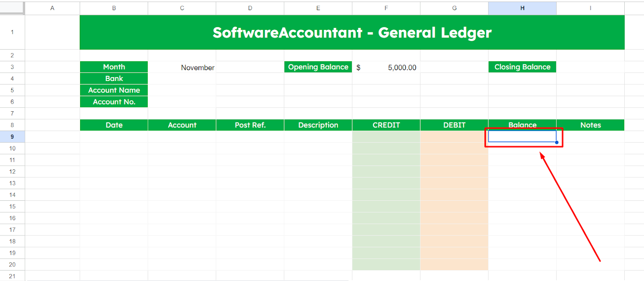Click the Notes column heading
This screenshot has width=644, height=281.
coord(590,125)
